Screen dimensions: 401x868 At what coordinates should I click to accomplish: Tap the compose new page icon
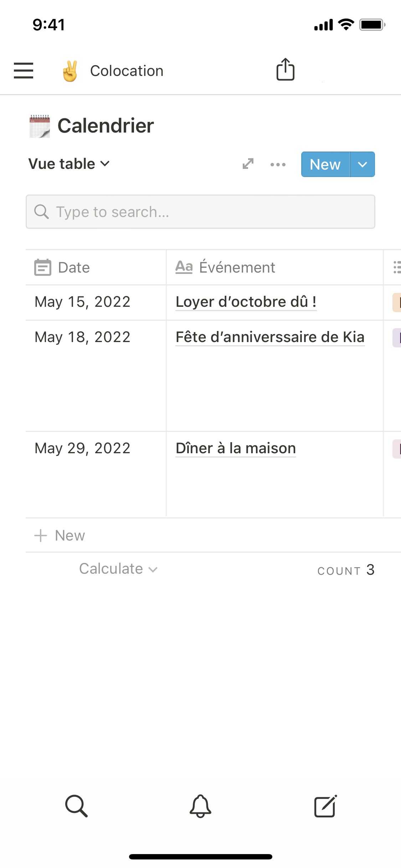click(x=325, y=806)
